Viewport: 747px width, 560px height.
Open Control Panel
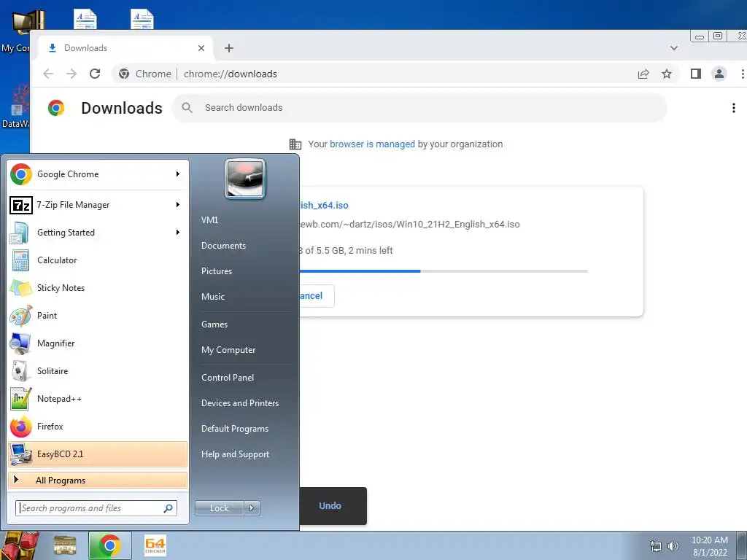[228, 378]
